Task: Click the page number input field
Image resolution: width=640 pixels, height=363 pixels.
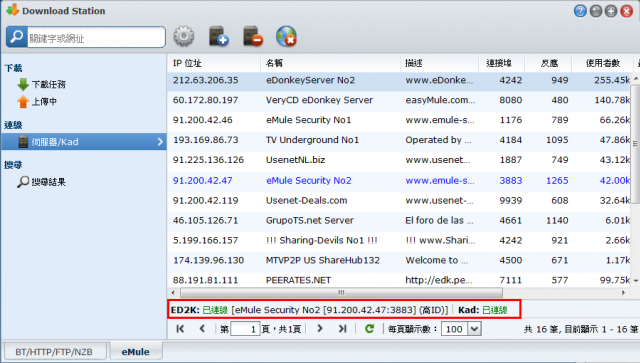Action: 245,329
